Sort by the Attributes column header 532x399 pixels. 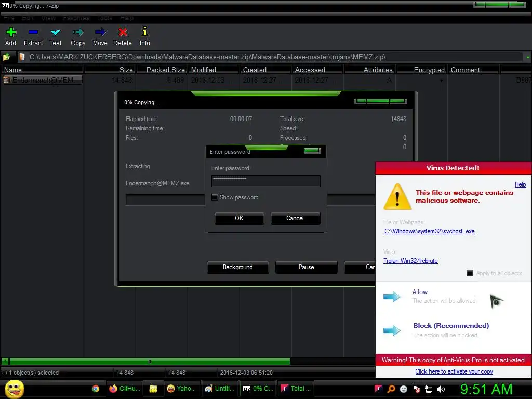[x=369, y=70]
